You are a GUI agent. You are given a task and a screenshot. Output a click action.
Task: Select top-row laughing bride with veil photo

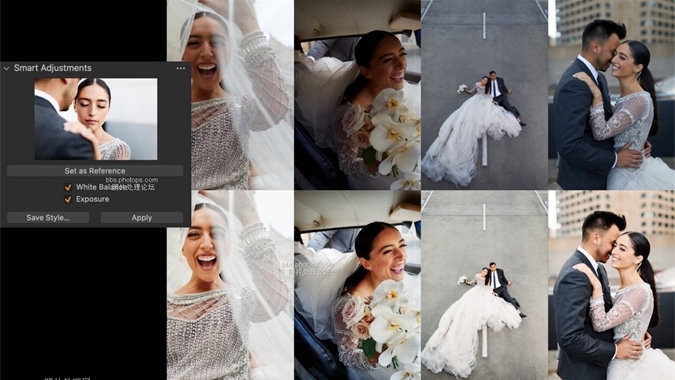230,95
